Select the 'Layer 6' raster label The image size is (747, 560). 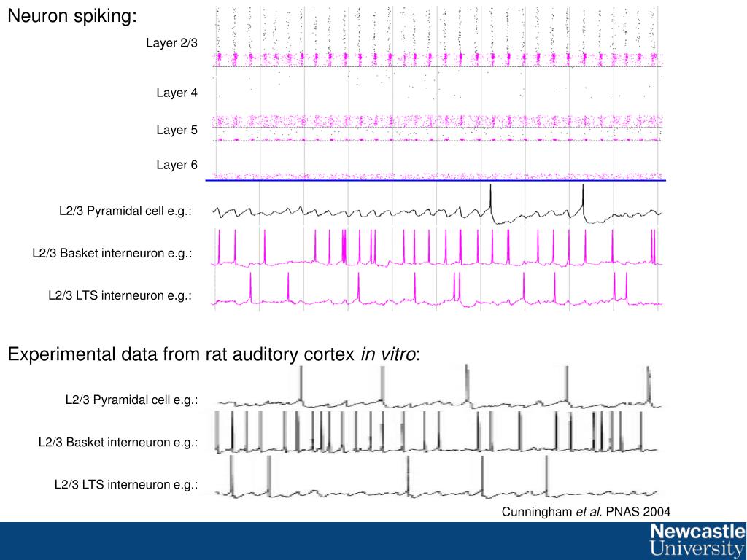(x=177, y=165)
